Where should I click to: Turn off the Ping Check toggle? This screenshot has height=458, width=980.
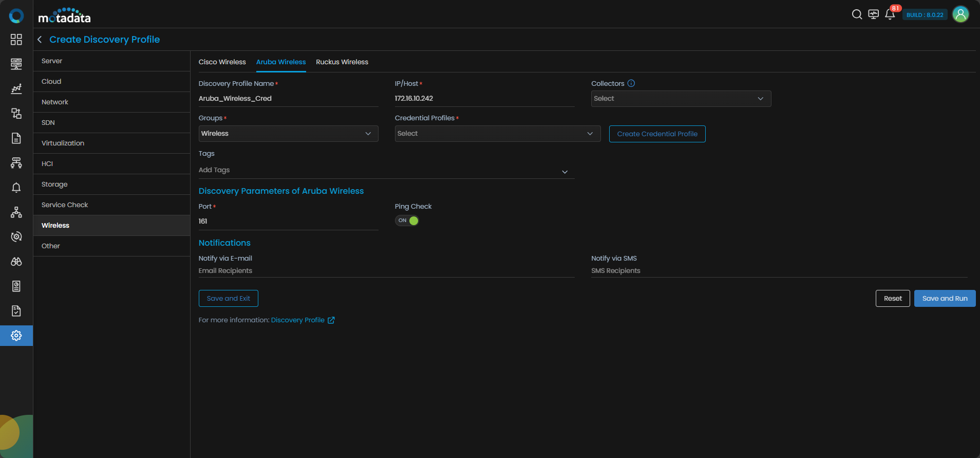(x=407, y=221)
